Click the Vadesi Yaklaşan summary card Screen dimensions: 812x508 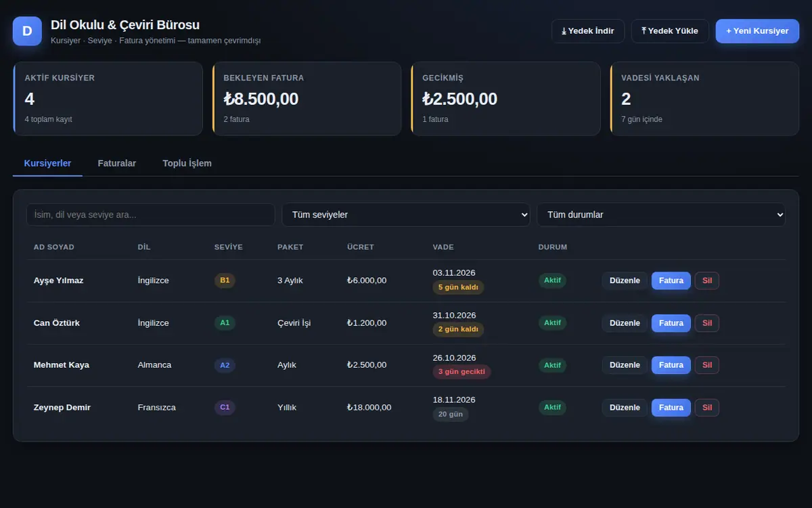click(704, 99)
